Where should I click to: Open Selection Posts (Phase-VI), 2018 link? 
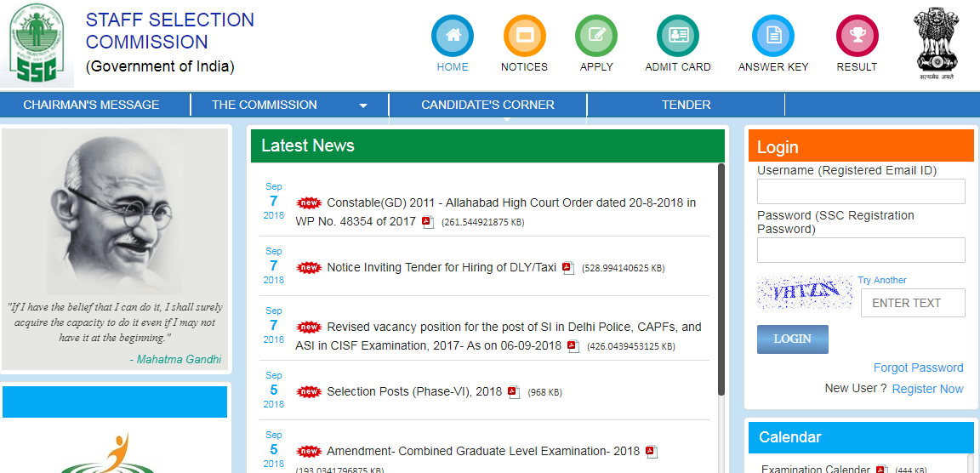pyautogui.click(x=414, y=392)
